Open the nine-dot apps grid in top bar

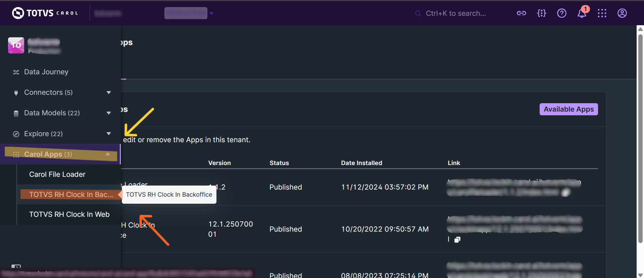(x=602, y=13)
